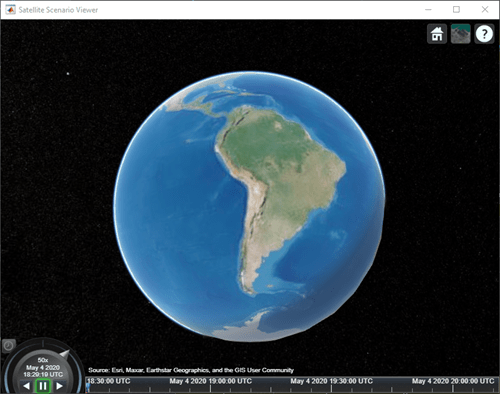Open the navigation help question-mark button

(x=484, y=34)
